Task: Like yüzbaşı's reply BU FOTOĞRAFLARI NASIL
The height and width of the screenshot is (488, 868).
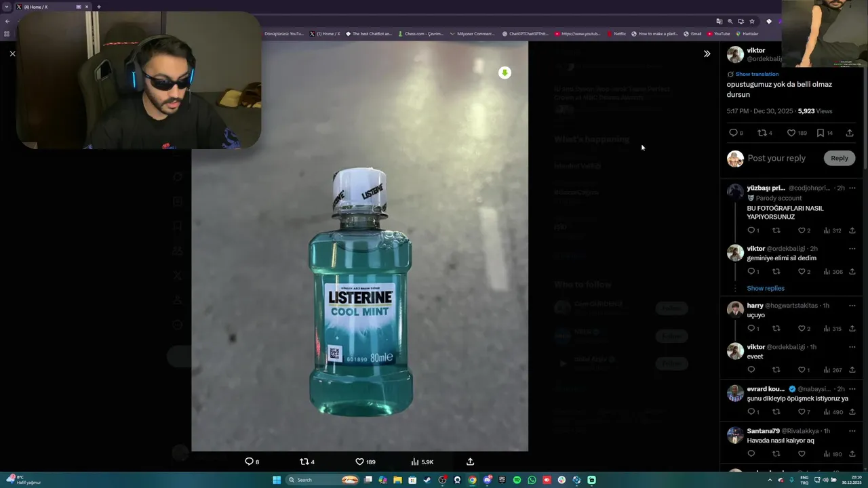Action: tap(803, 230)
